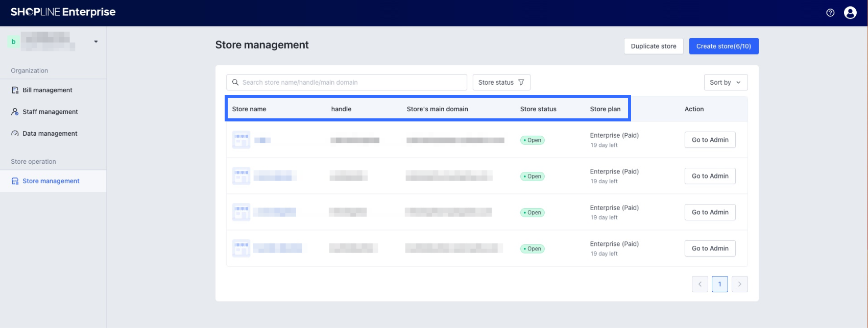Viewport: 868px width, 328px height.
Task: Click the fourth row store thumbnail icon
Action: (241, 248)
